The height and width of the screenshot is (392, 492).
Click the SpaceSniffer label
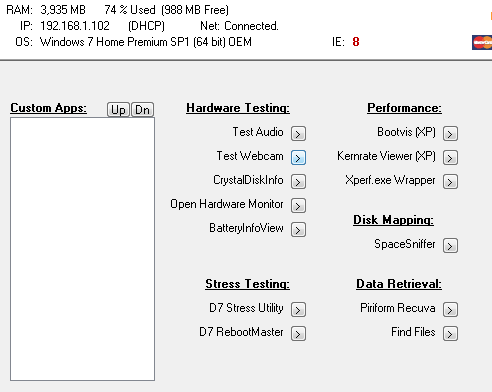(405, 244)
